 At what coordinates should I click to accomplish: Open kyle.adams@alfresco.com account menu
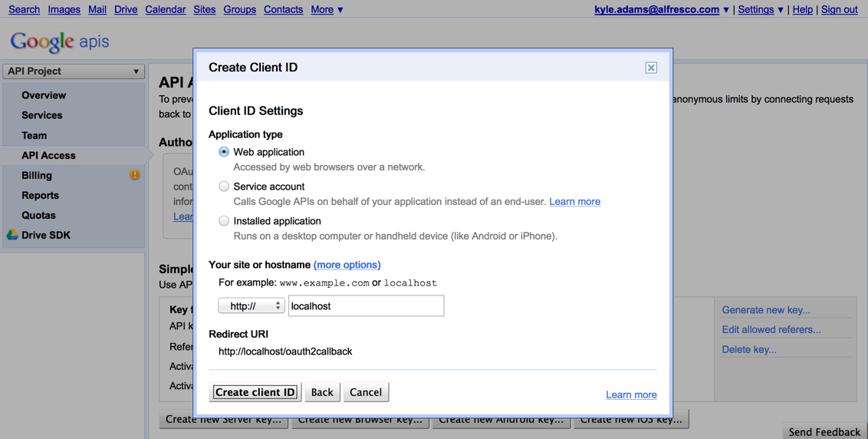[662, 9]
